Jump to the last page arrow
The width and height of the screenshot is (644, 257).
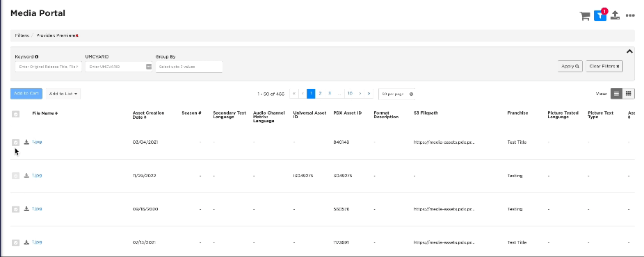[x=369, y=94]
